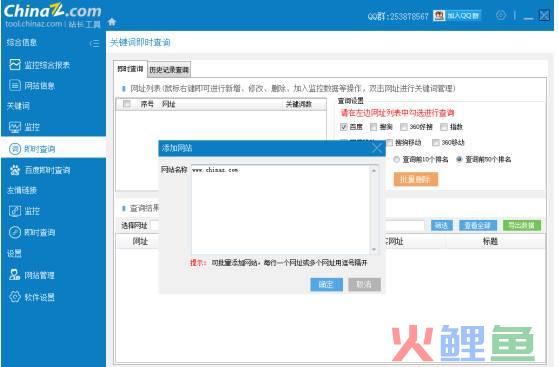
Task: Click the orange 批量查询 button
Action: tap(416, 179)
